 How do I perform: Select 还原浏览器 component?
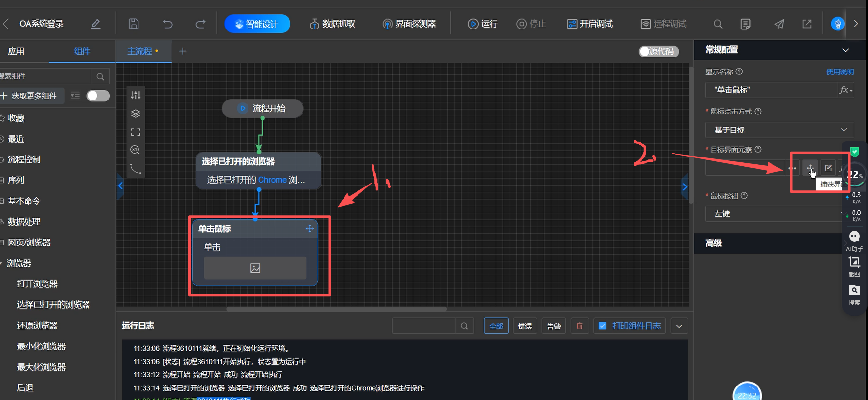click(x=37, y=326)
